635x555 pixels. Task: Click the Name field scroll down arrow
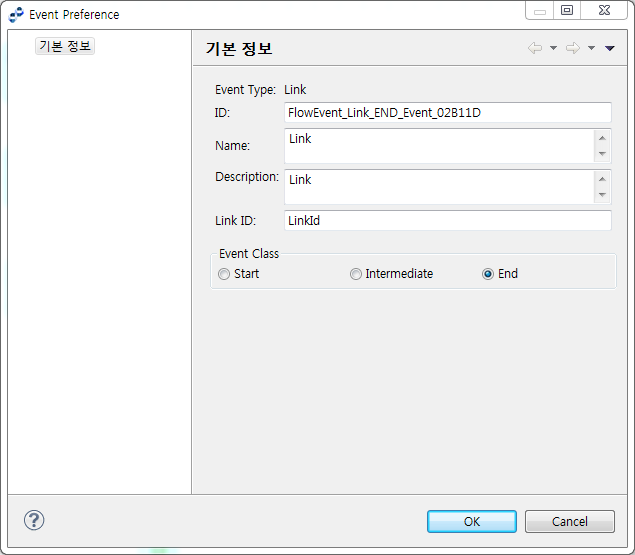[x=601, y=154]
